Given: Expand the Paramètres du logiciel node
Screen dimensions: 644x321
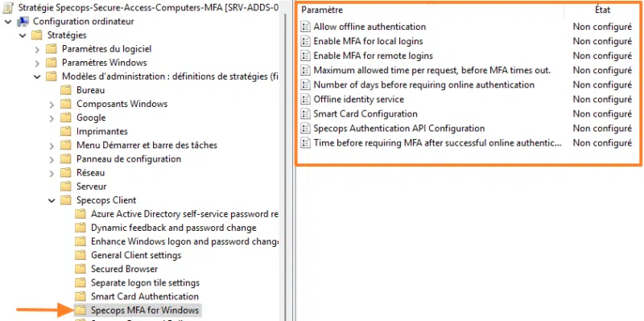Looking at the screenshot, I should 37,49.
